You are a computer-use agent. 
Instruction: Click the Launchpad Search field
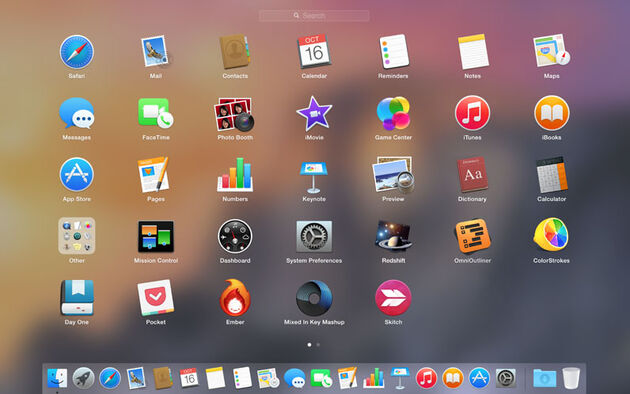314,16
